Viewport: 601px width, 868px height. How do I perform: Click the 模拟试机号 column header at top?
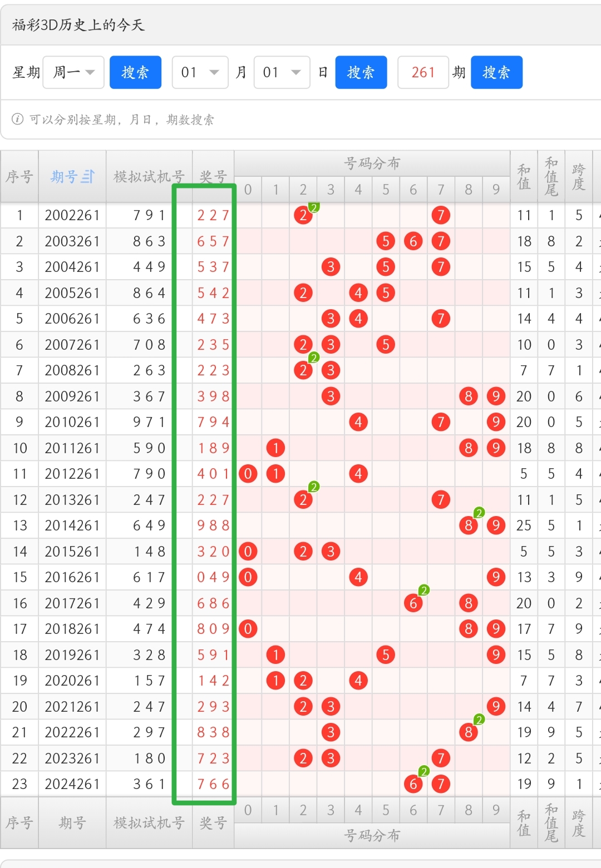149,177
